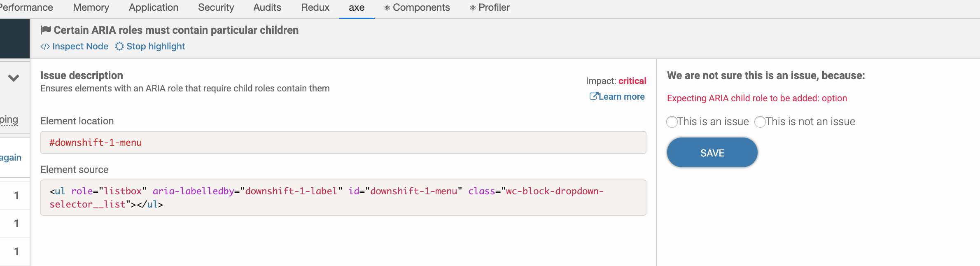Viewport: 980px width, 266px height.
Task: Click the Inspect Node link
Action: (80, 47)
